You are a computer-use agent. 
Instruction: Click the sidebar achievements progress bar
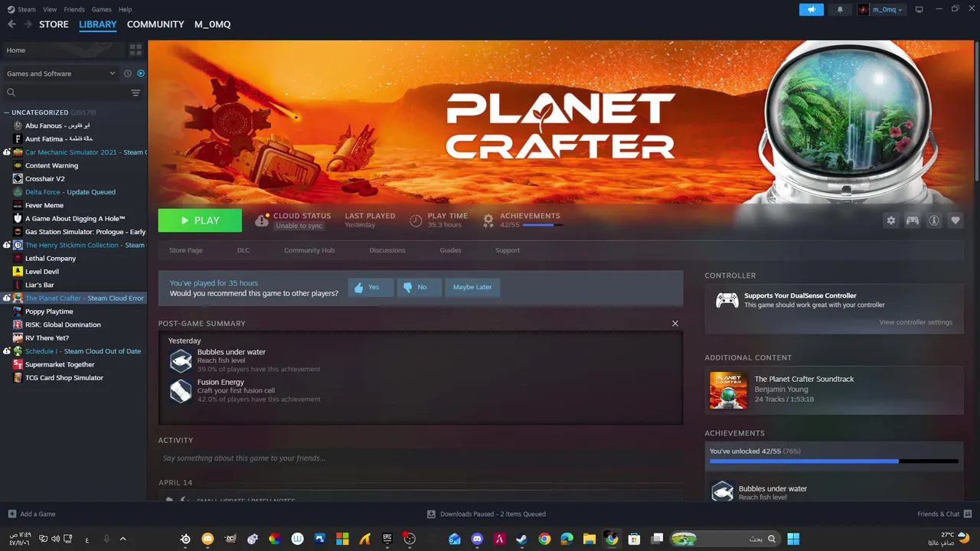pyautogui.click(x=834, y=461)
